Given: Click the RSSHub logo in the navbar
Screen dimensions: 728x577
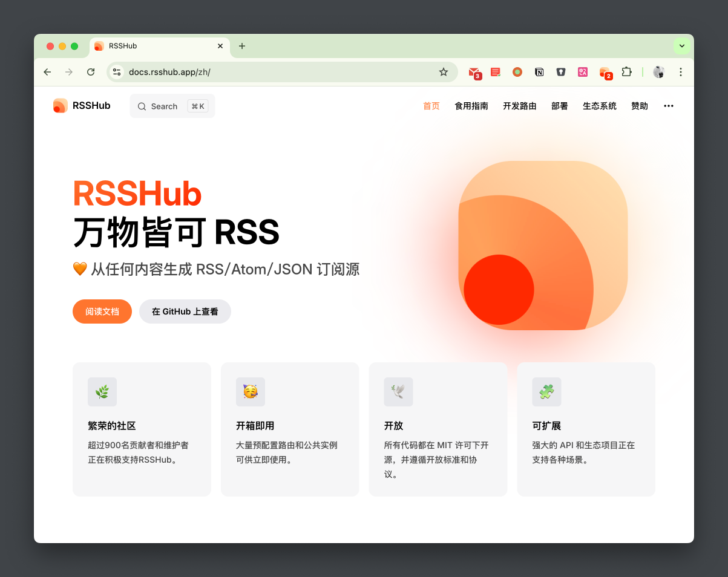Looking at the screenshot, I should [x=82, y=106].
